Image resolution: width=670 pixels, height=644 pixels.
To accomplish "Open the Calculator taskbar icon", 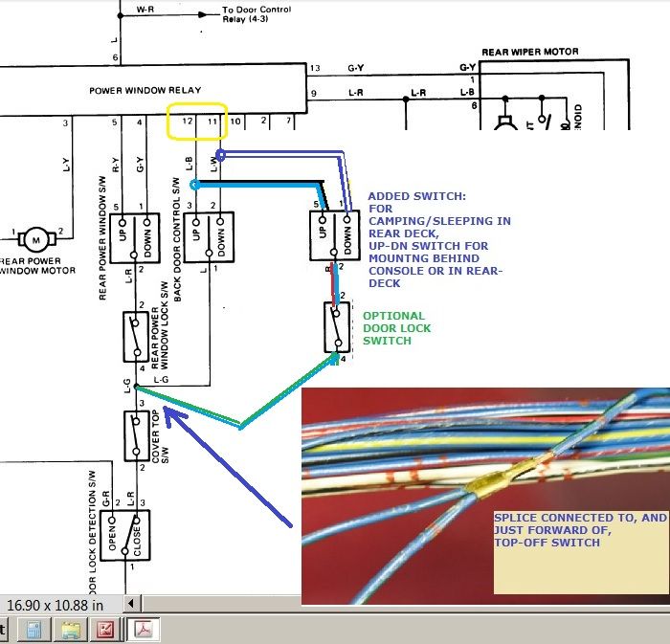I will point(33,630).
